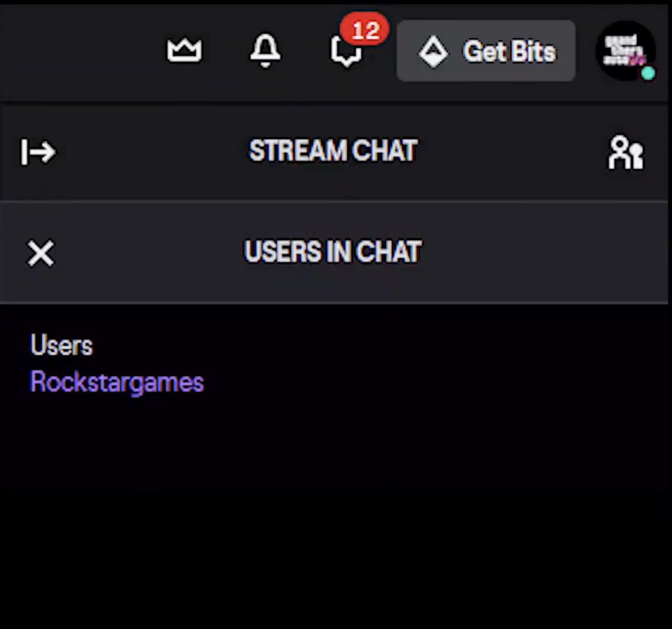
Task: Click the green online status dot
Action: (648, 73)
